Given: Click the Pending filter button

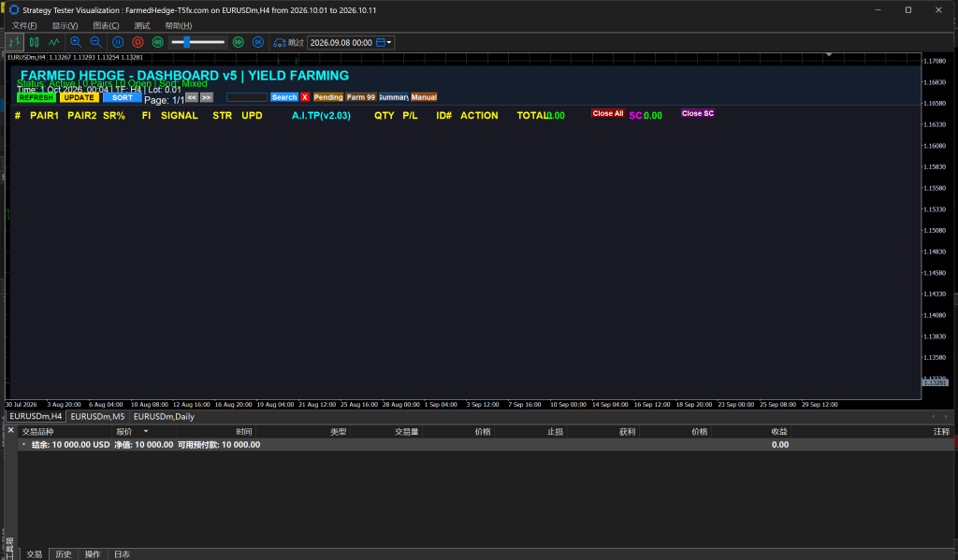Looking at the screenshot, I should coord(328,97).
